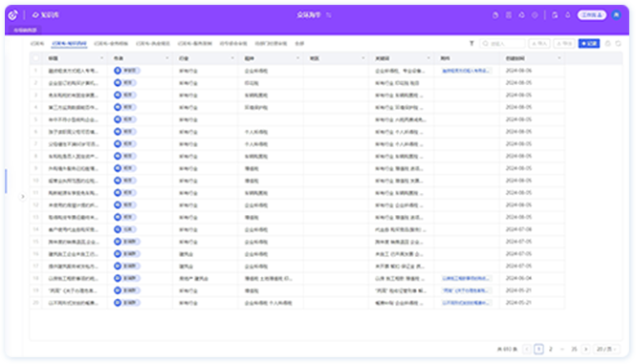
Task: Click the third icon of the header icon group
Action: tap(521, 15)
